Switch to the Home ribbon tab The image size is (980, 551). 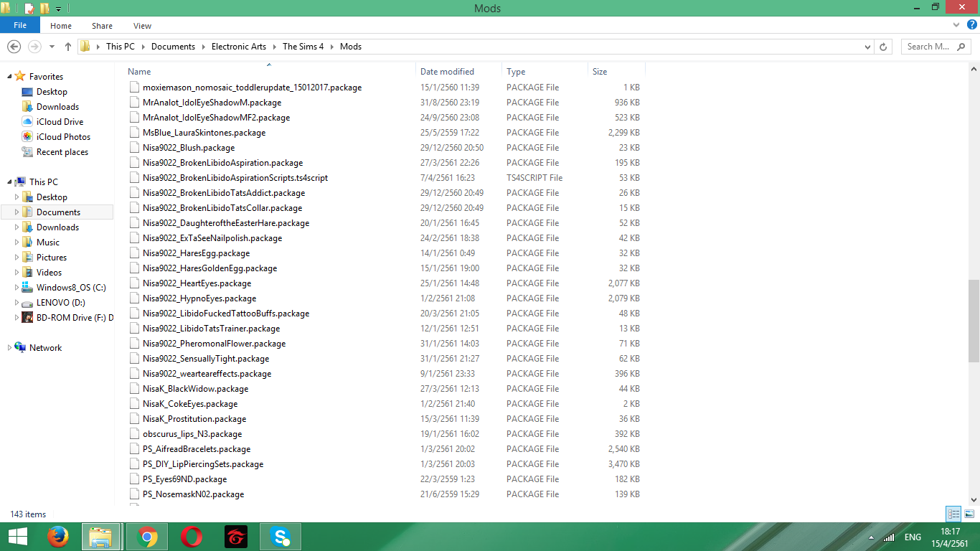click(x=61, y=26)
